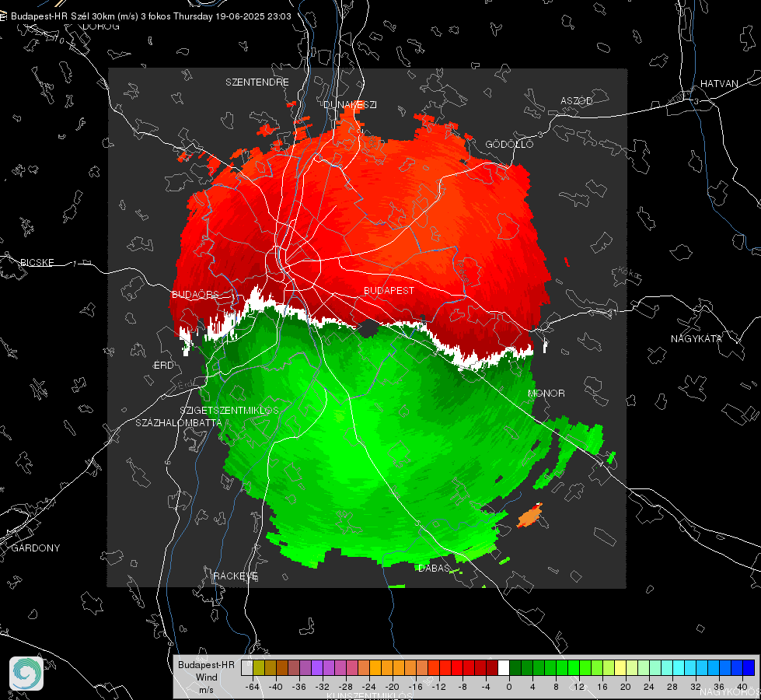Click the 'm/s' unit label in the legend
The height and width of the screenshot is (700, 761).
(x=206, y=689)
